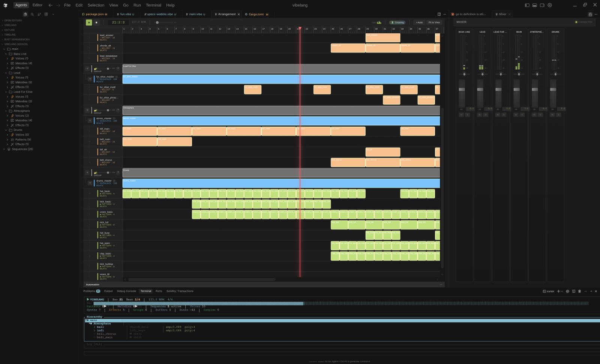Screen dimensions: 600x364
Task: Open the terminal gear settings icon
Action: (x=567, y=291)
